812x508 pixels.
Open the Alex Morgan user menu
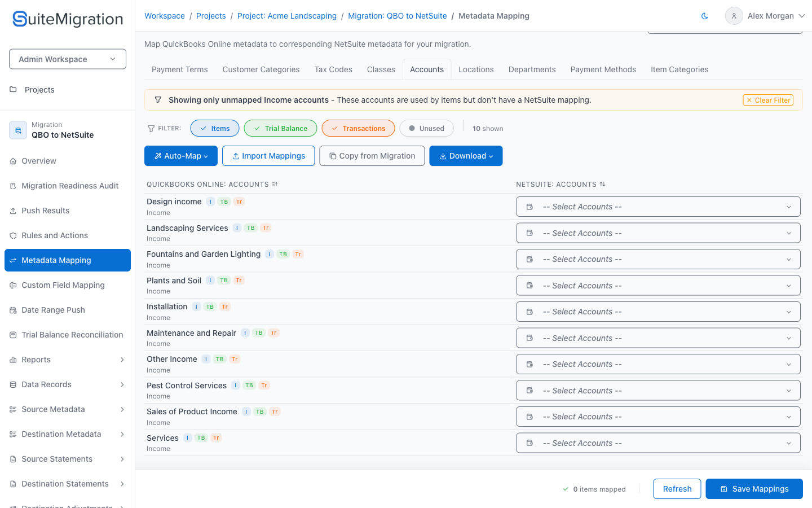pyautogui.click(x=765, y=16)
